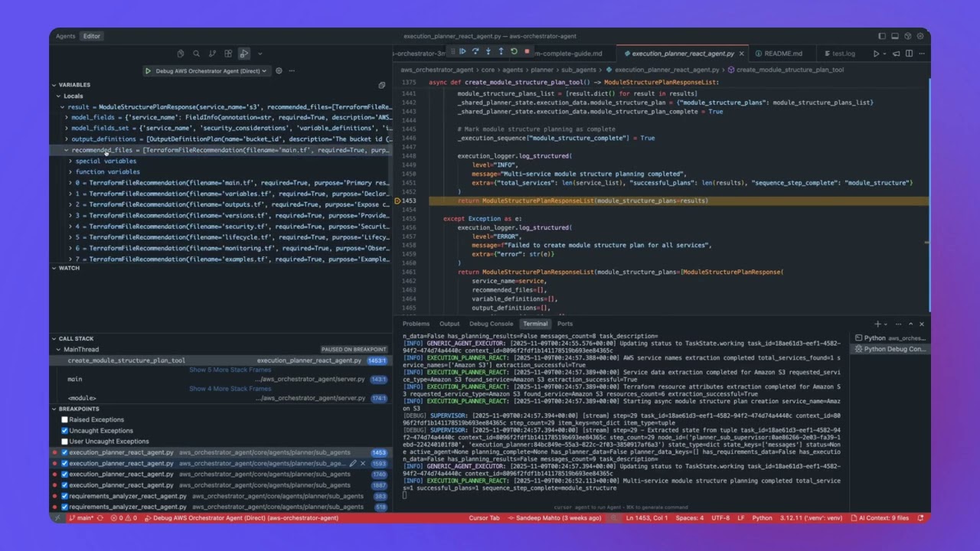Enable User Uncaught Exceptions checkbox
The width and height of the screenshot is (980, 551).
tap(64, 441)
